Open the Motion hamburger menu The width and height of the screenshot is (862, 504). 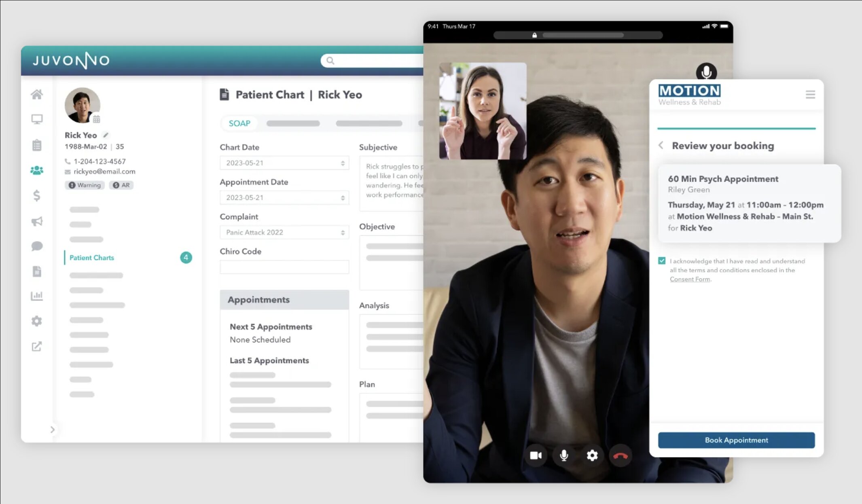click(x=810, y=95)
